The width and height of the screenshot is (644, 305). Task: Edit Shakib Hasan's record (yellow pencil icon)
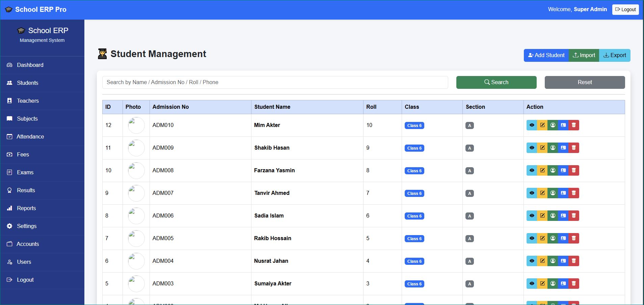[x=542, y=148]
